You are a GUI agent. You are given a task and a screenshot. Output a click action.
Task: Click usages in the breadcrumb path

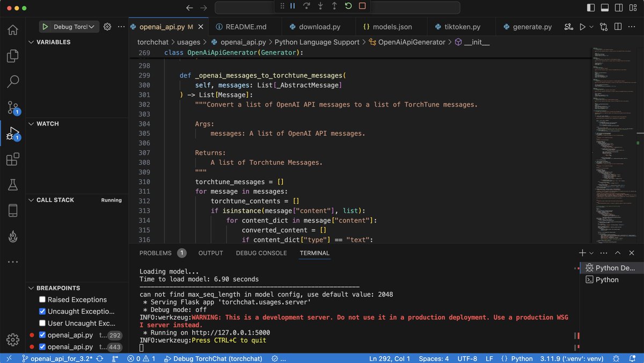(189, 42)
